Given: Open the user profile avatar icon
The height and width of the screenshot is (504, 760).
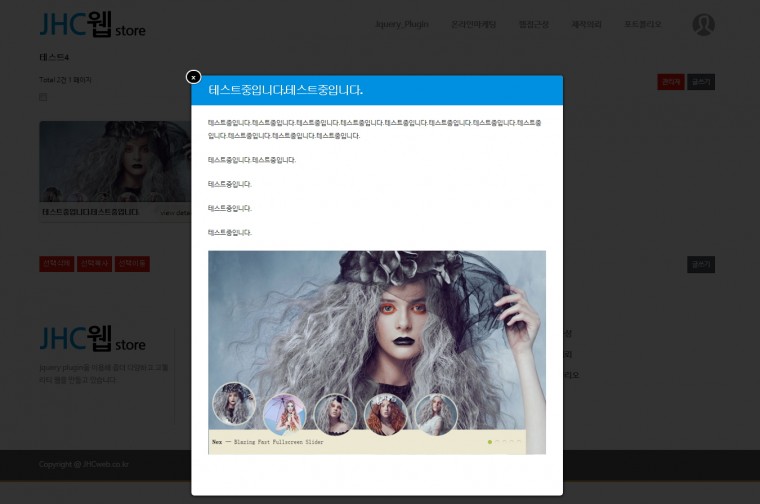Looking at the screenshot, I should pos(703,24).
